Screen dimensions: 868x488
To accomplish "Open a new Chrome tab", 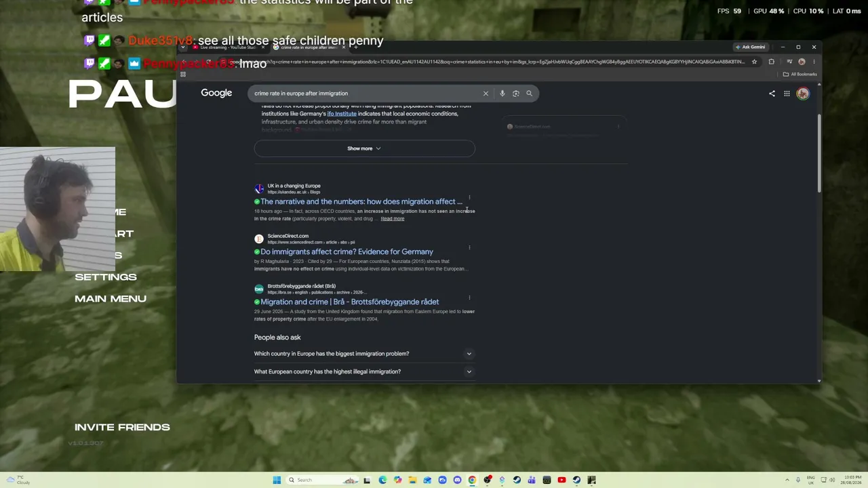I will [356, 47].
